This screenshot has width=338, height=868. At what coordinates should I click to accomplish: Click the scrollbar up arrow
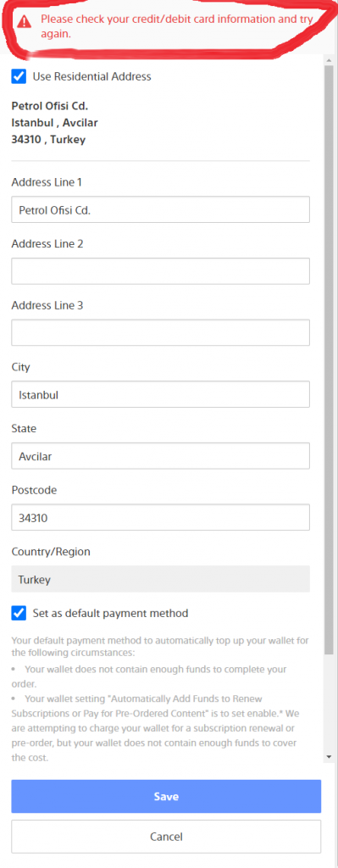[329, 60]
